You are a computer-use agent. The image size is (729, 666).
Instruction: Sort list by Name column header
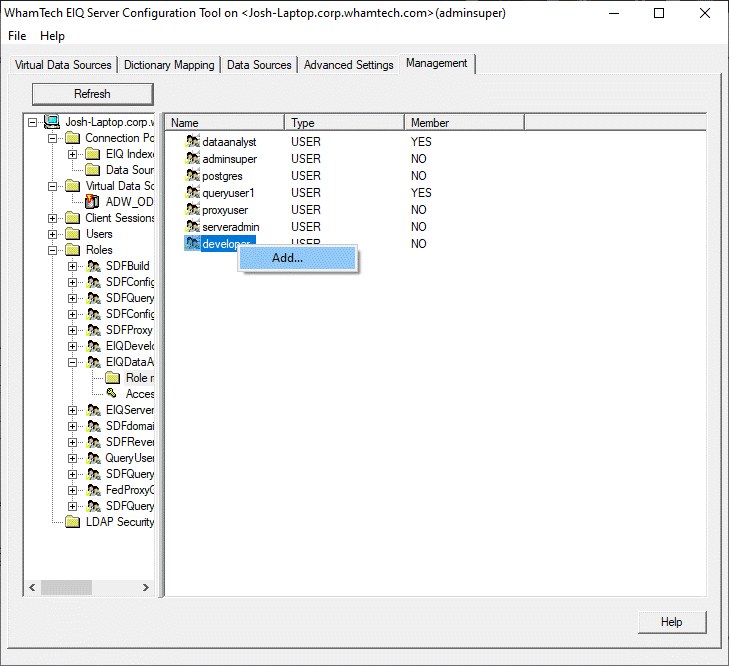pyautogui.click(x=225, y=123)
